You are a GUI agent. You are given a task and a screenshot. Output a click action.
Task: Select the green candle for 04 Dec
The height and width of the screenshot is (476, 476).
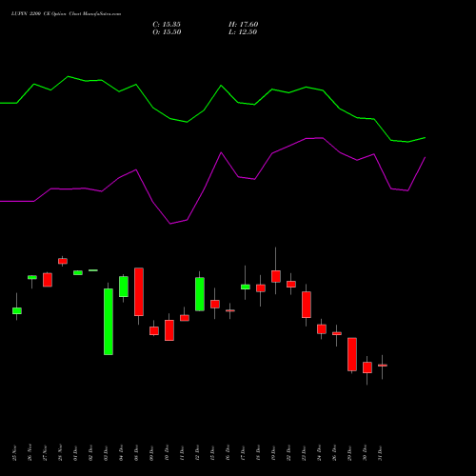pos(124,287)
